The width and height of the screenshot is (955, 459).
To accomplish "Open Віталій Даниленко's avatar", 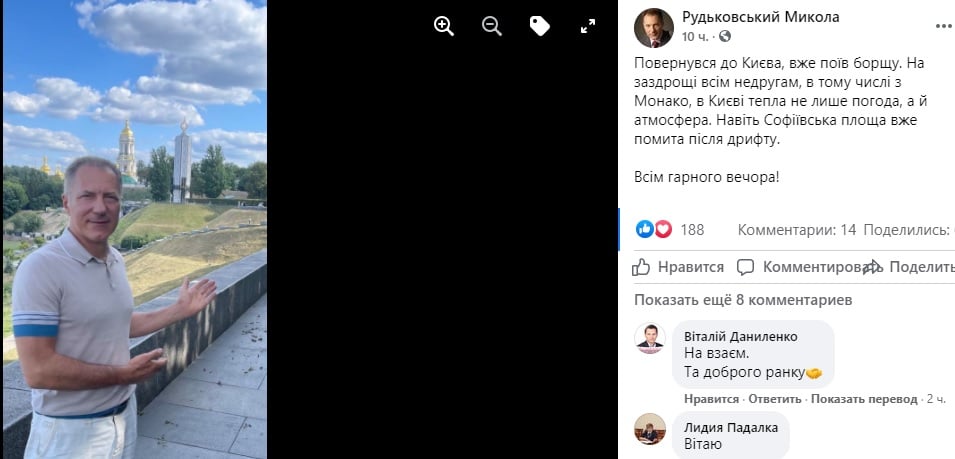I will 650,338.
